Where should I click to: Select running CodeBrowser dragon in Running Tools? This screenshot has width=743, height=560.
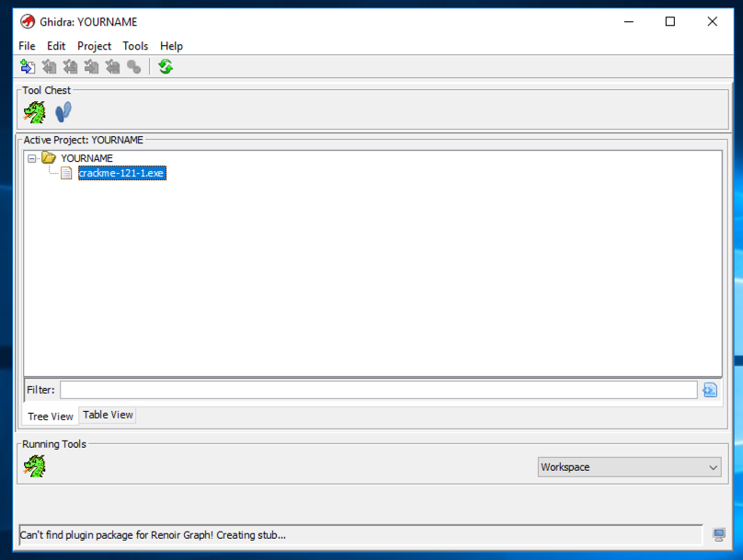click(35, 466)
